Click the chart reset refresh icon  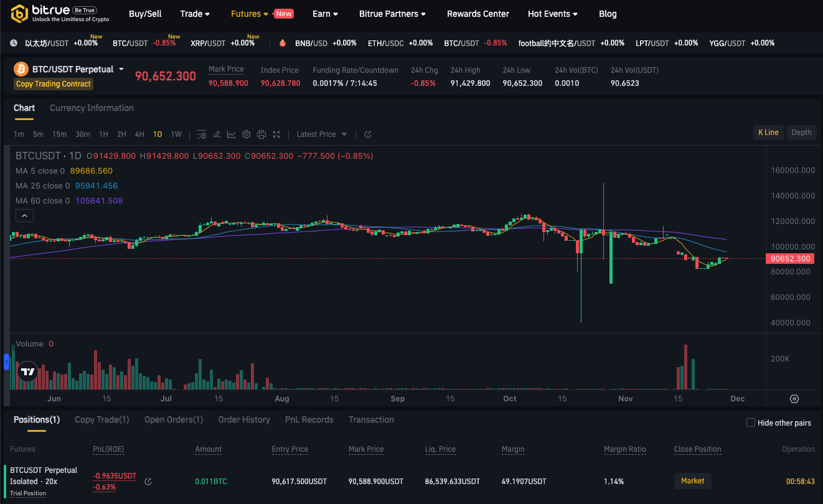(368, 134)
